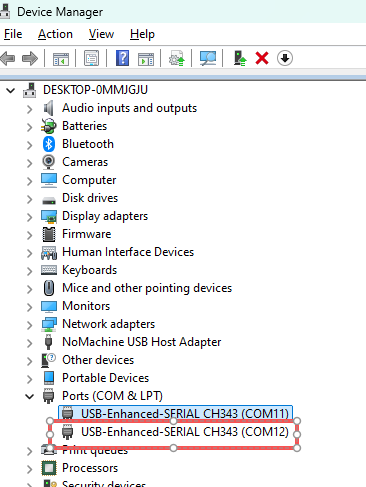The image size is (366, 487).
Task: Expand the Disk drives chevron
Action: click(x=30, y=199)
